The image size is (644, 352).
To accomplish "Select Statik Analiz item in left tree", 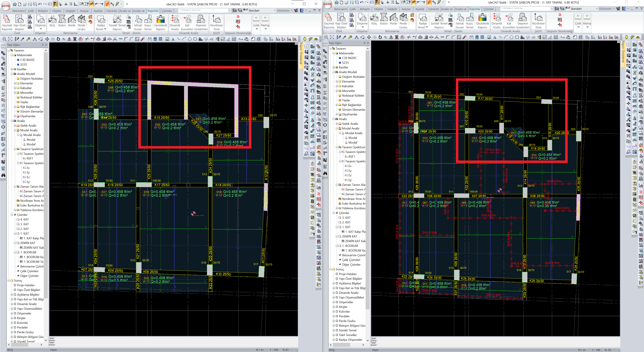I will coord(28,125).
